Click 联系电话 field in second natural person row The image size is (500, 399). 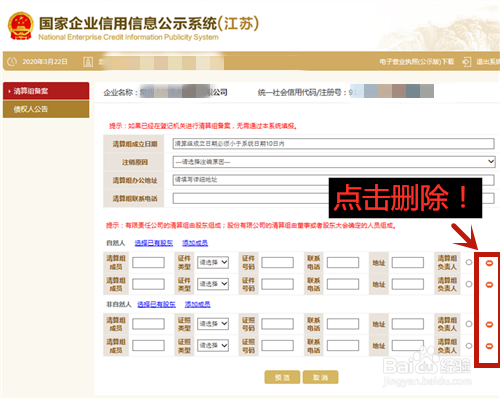click(343, 284)
